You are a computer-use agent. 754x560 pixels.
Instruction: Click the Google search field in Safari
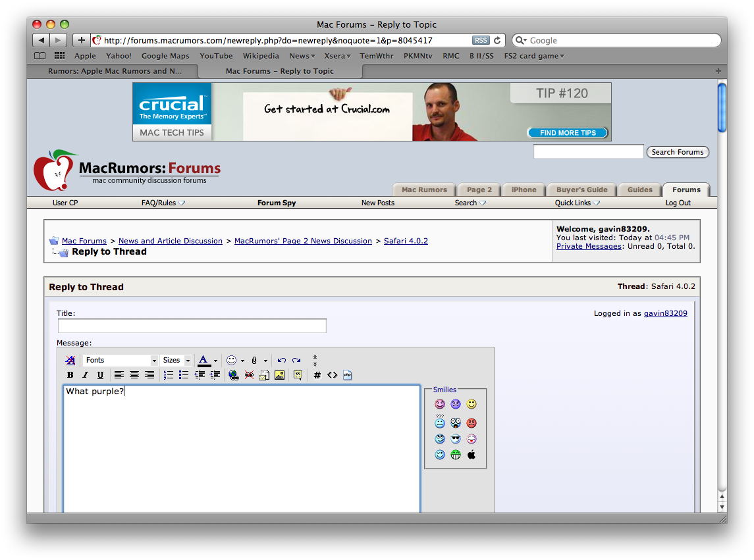pos(616,40)
